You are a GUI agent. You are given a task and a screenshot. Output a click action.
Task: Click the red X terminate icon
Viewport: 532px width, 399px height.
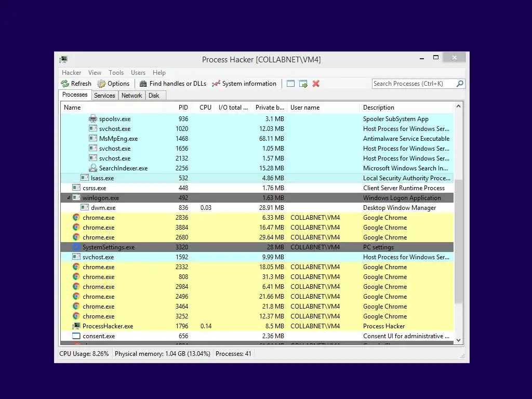316,84
